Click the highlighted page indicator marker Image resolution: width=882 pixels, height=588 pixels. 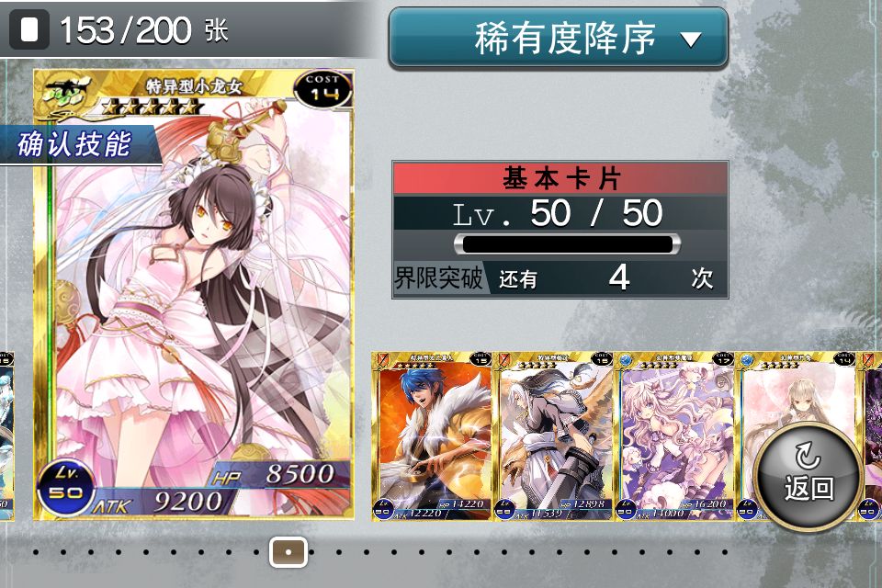pyautogui.click(x=288, y=552)
